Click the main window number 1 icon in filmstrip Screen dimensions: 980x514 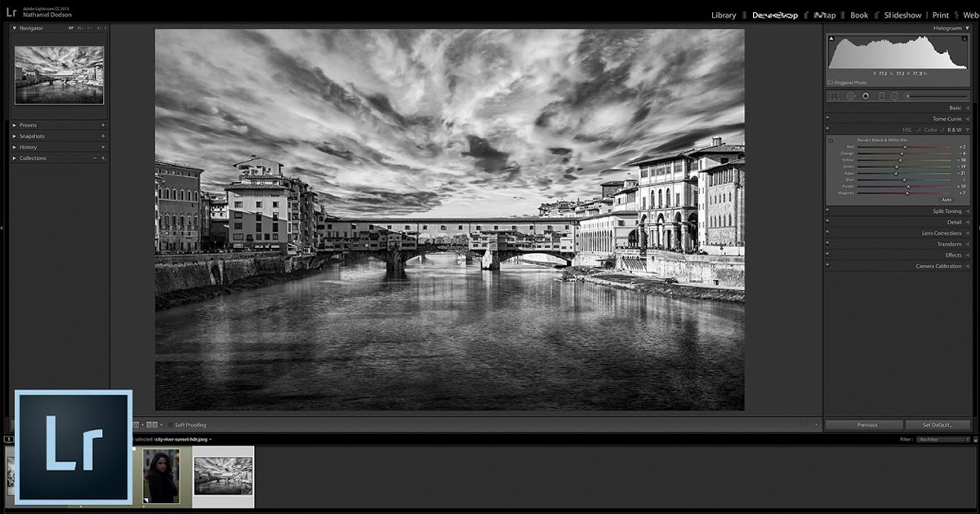pos(8,439)
